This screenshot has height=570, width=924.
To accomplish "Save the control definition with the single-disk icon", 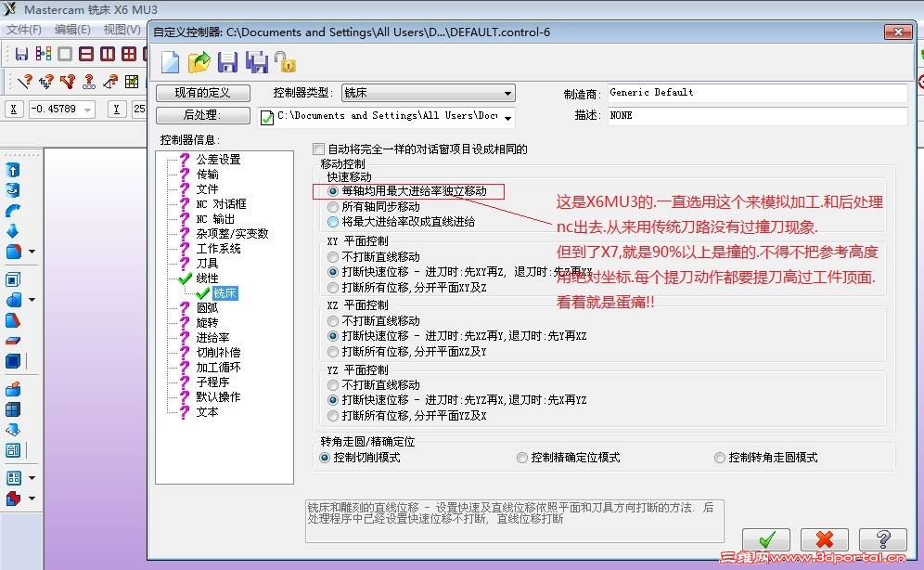I will point(227,62).
